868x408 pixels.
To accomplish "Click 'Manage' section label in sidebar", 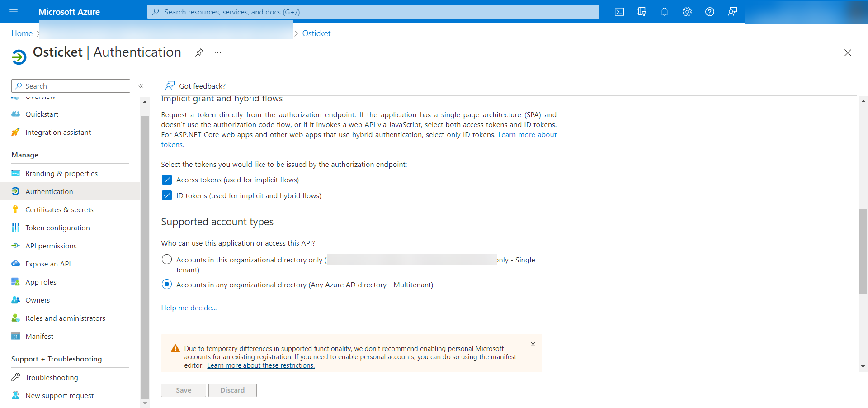I will point(25,155).
